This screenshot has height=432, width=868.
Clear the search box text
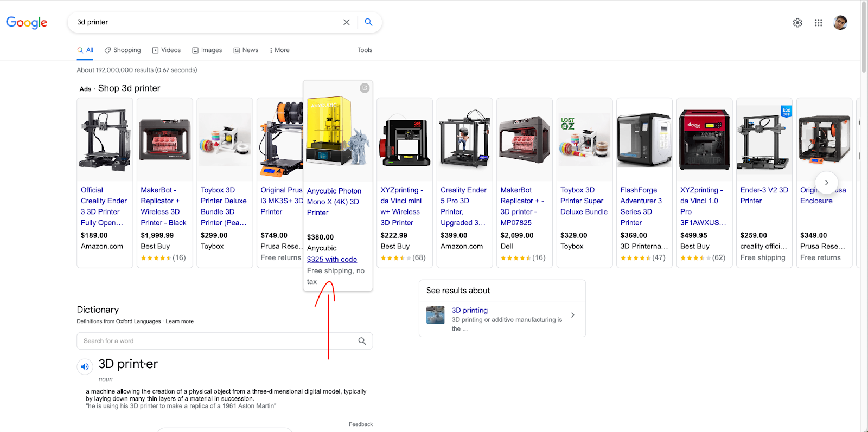tap(347, 22)
